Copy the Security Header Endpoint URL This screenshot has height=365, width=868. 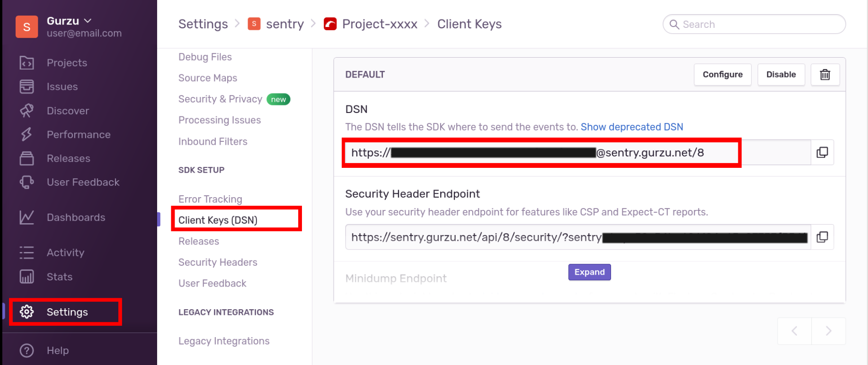tap(822, 237)
